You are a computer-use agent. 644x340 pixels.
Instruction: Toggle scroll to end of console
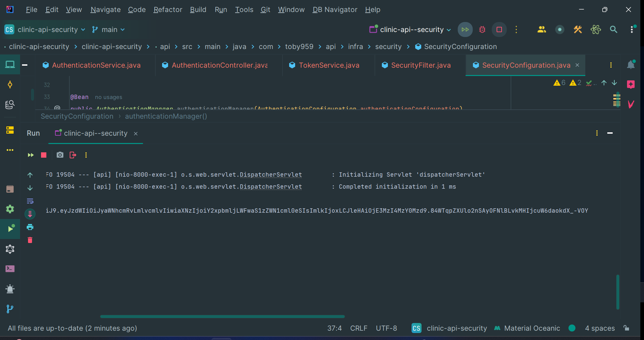point(30,214)
